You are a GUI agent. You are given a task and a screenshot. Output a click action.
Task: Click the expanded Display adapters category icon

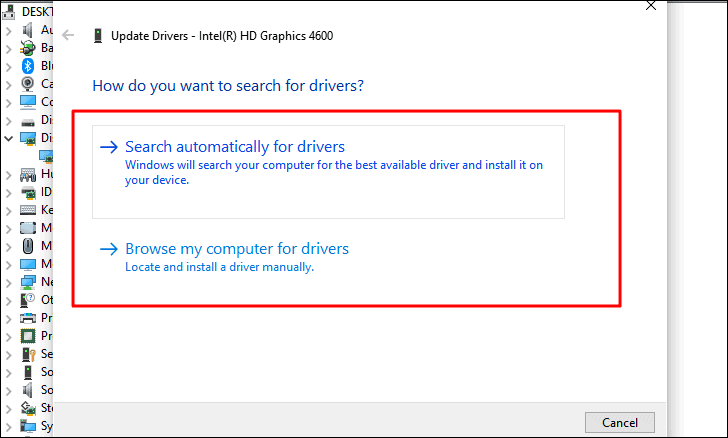pos(28,138)
